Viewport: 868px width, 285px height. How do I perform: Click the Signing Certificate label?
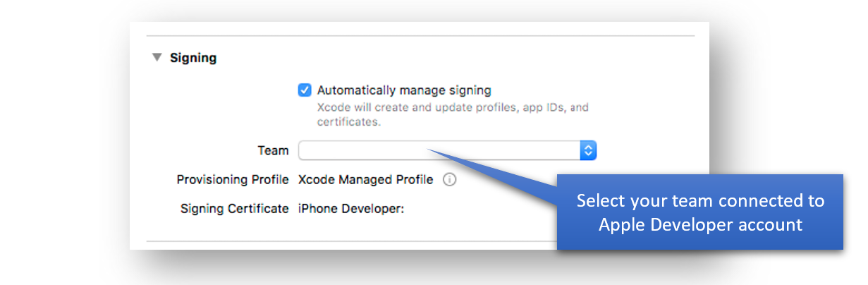coord(234,208)
